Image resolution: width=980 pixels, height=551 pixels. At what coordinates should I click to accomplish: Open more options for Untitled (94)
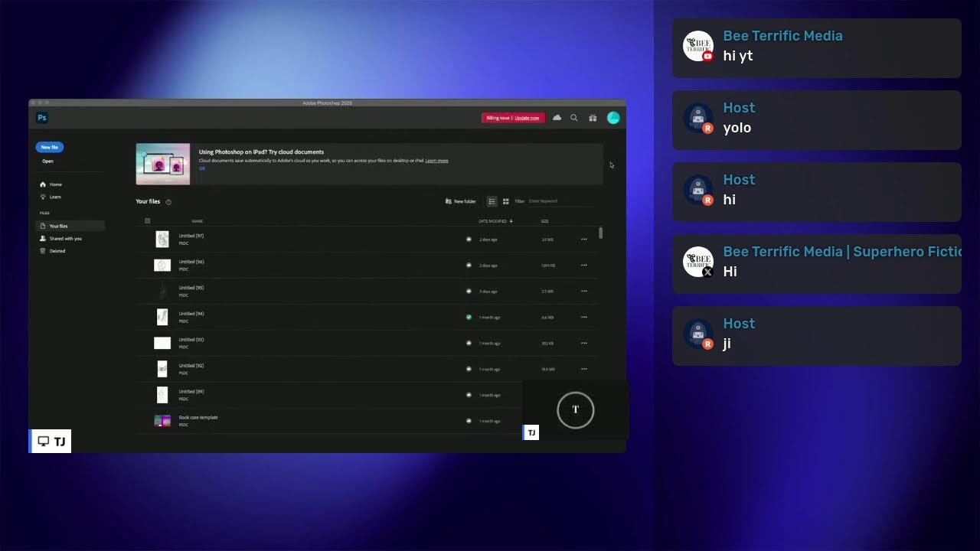click(x=584, y=317)
